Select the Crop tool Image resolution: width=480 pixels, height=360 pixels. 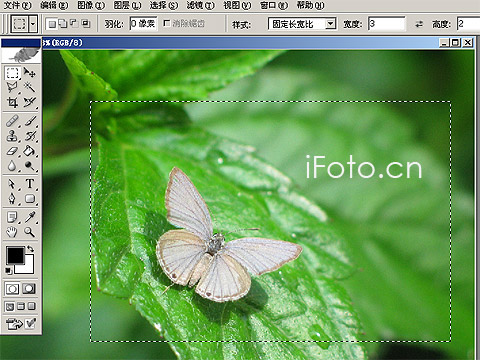pos(13,102)
